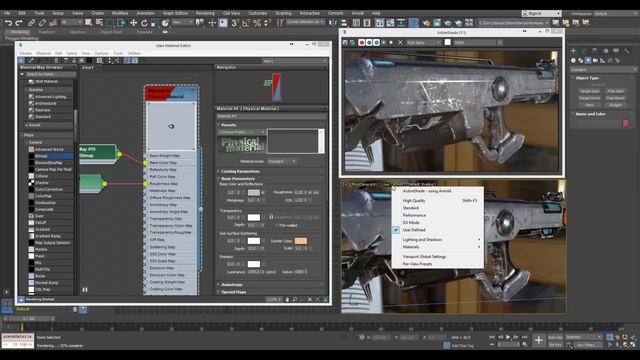Viewport: 640px width, 360px height.
Task: Select Bitmap in the Maps list
Action: [41, 156]
